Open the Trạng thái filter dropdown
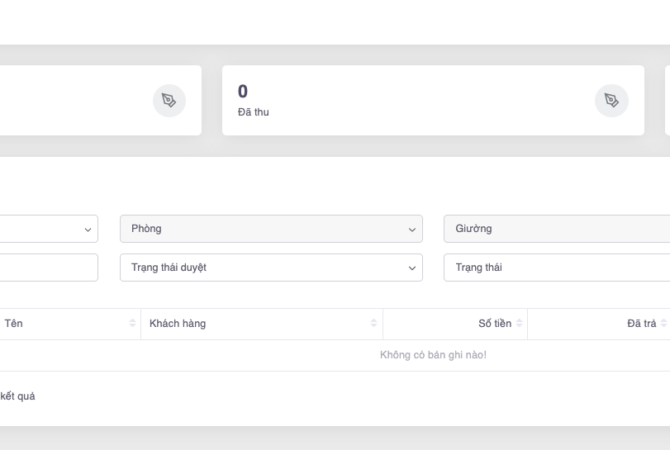The image size is (670, 450). pyautogui.click(x=556, y=268)
